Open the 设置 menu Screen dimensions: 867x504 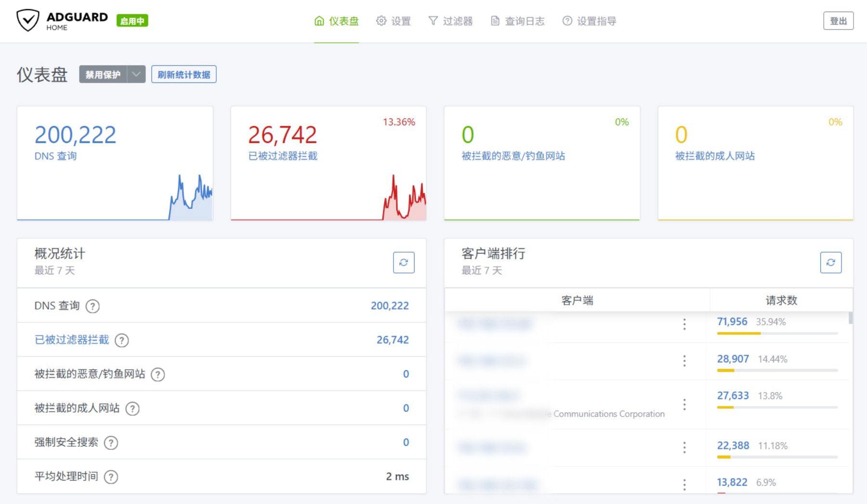click(x=394, y=21)
